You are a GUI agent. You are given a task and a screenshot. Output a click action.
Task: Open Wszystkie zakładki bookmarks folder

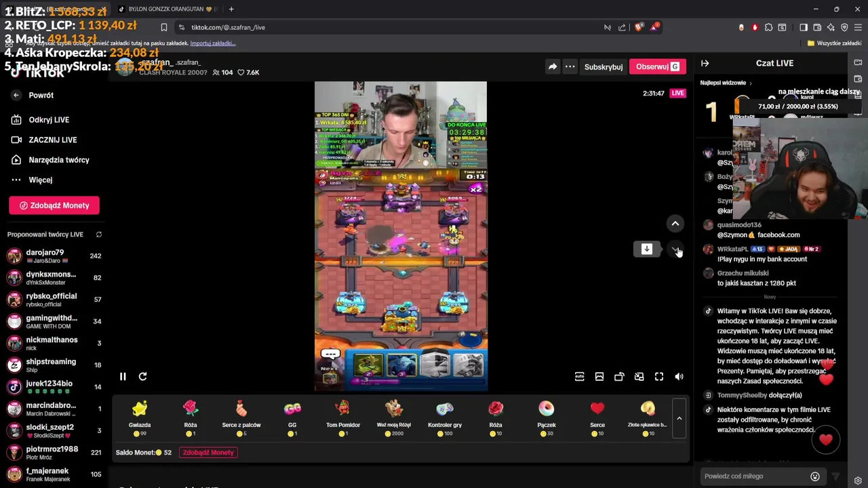tap(834, 43)
